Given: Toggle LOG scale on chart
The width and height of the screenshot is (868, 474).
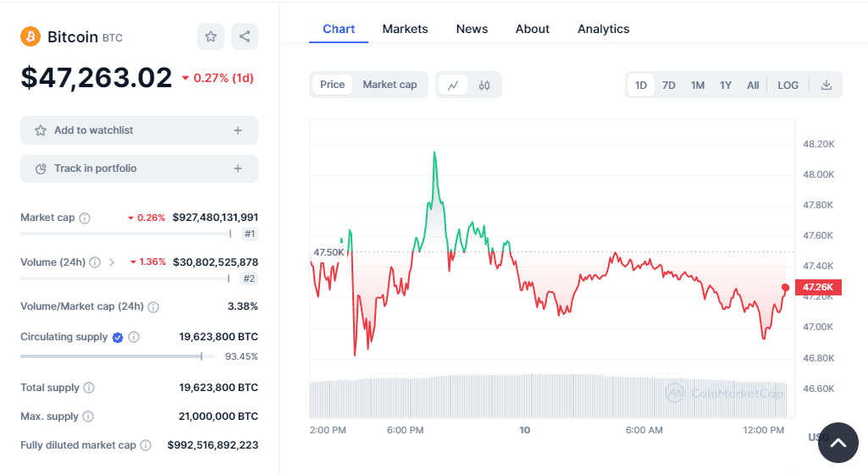Looking at the screenshot, I should pyautogui.click(x=788, y=85).
